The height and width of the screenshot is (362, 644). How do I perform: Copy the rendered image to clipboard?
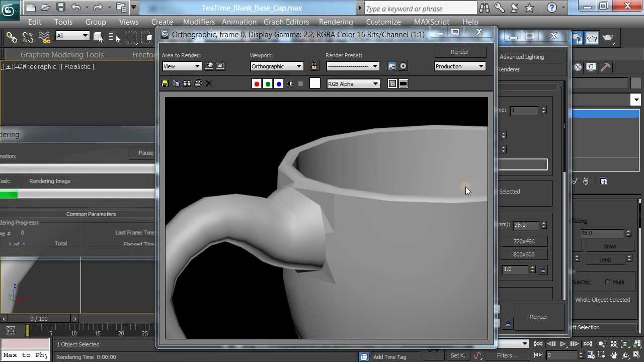coord(176,83)
